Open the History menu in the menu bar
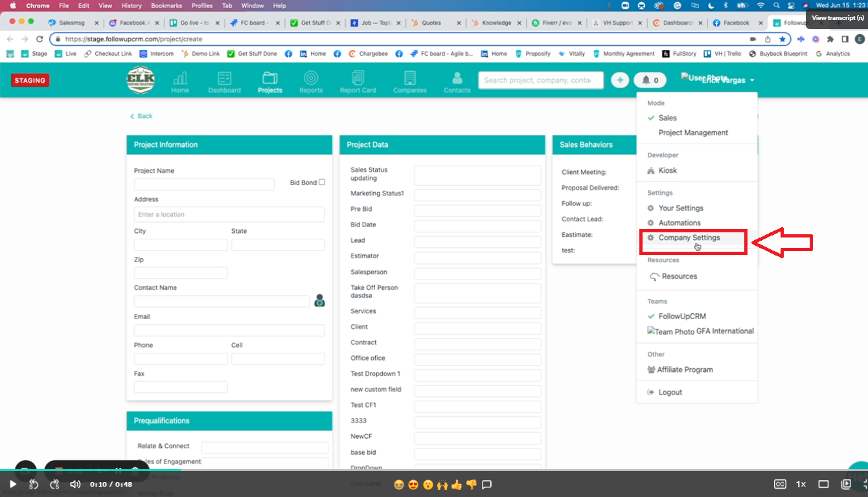 (131, 6)
